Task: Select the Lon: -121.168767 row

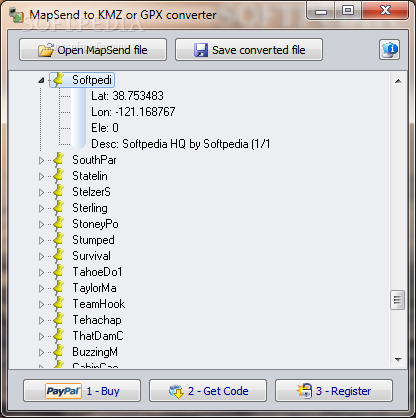Action: pyautogui.click(x=133, y=112)
